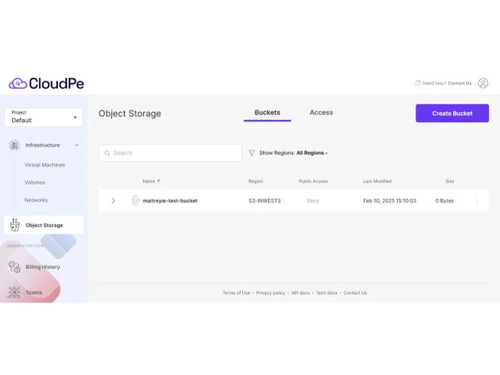
Task: Click the S3-INWEST3 region cell
Action: point(265,201)
